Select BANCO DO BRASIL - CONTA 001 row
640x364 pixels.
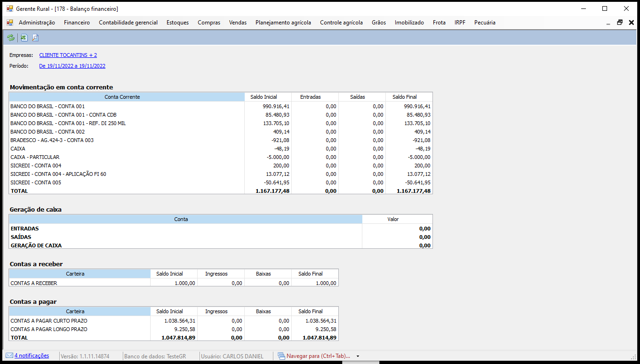click(221, 106)
